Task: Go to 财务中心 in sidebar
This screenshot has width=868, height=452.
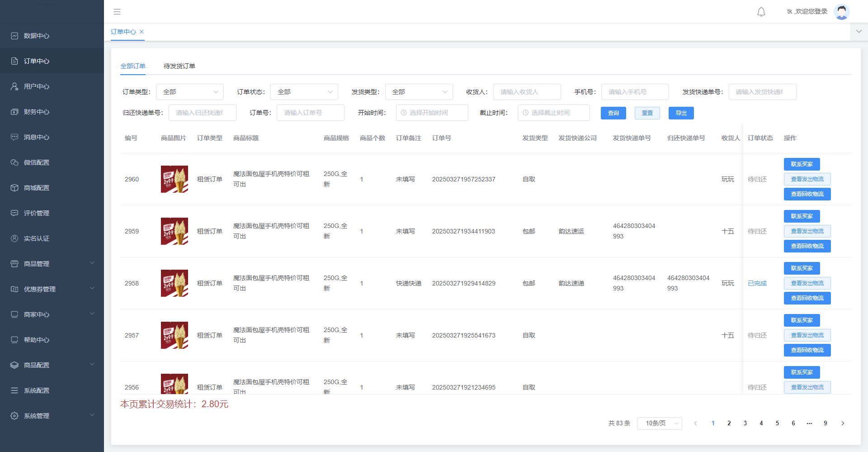Action: 37,112
